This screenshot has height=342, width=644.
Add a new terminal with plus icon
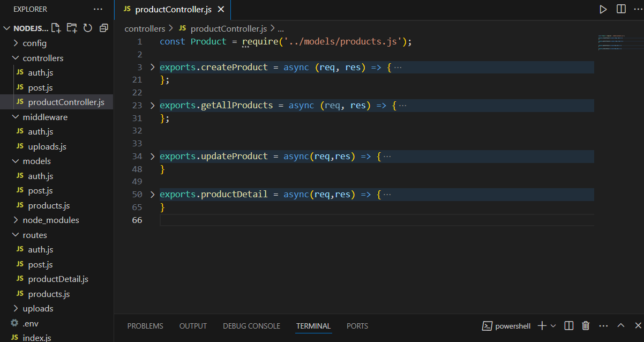click(542, 325)
